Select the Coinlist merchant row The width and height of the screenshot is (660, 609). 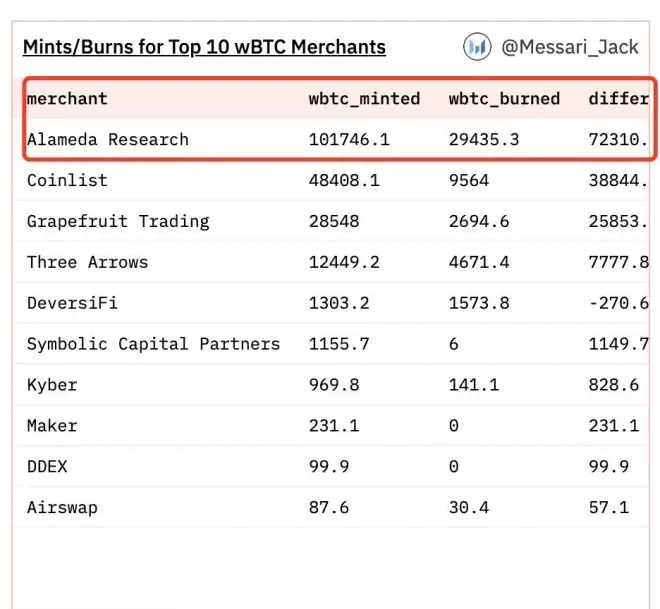pos(67,181)
